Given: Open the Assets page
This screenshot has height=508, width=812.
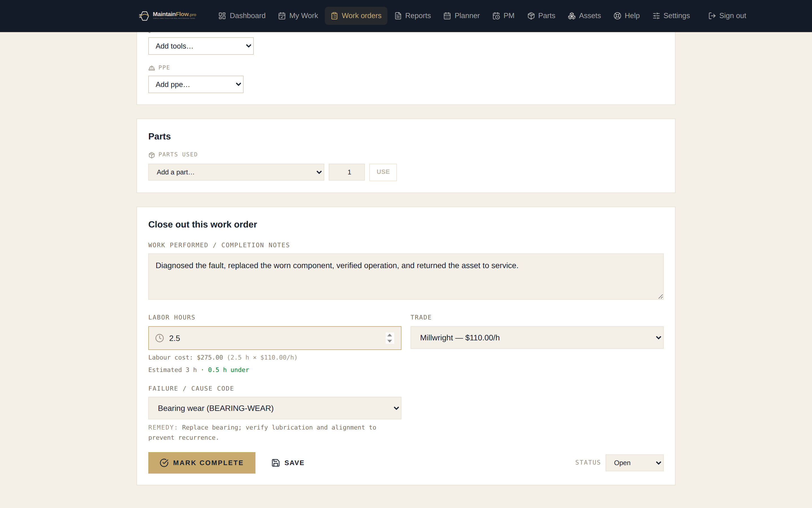Looking at the screenshot, I should (x=584, y=16).
